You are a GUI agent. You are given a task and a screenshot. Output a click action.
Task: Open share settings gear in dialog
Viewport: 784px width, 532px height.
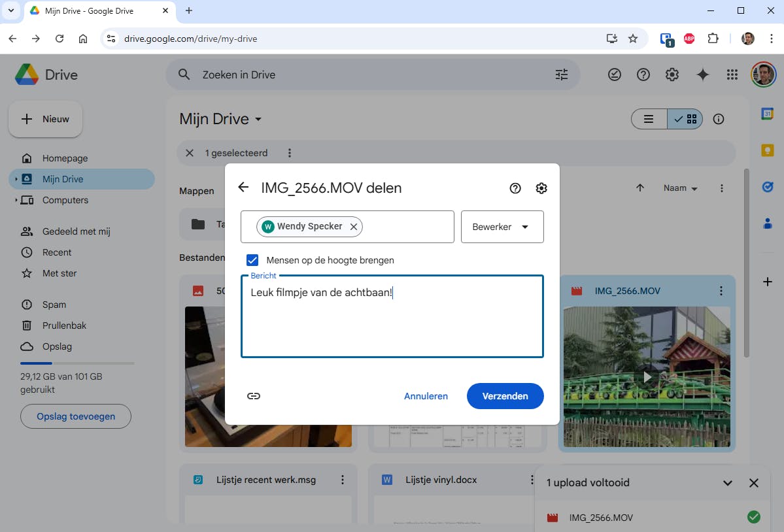pos(541,188)
